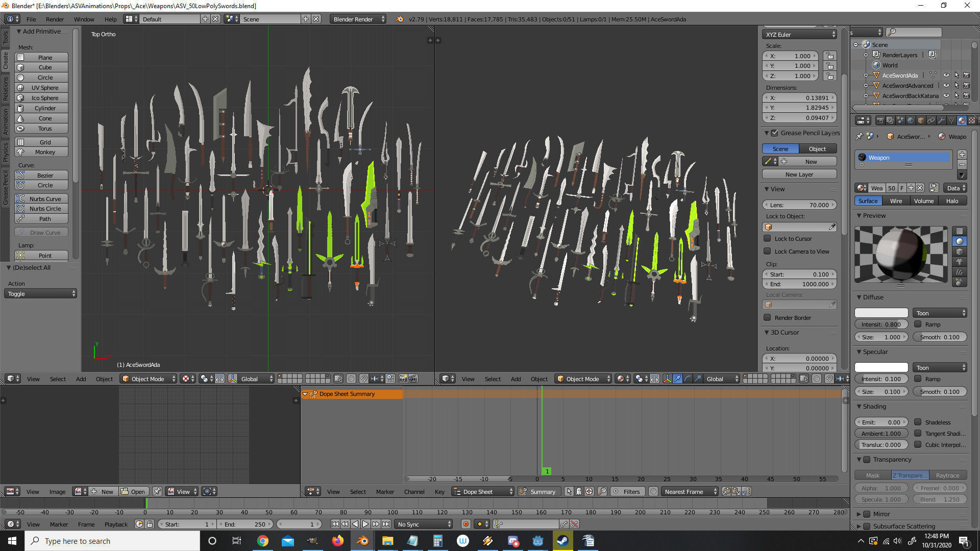Screen dimensions: 980x551
Task: Open the Toggle action dropdown
Action: coord(41,294)
